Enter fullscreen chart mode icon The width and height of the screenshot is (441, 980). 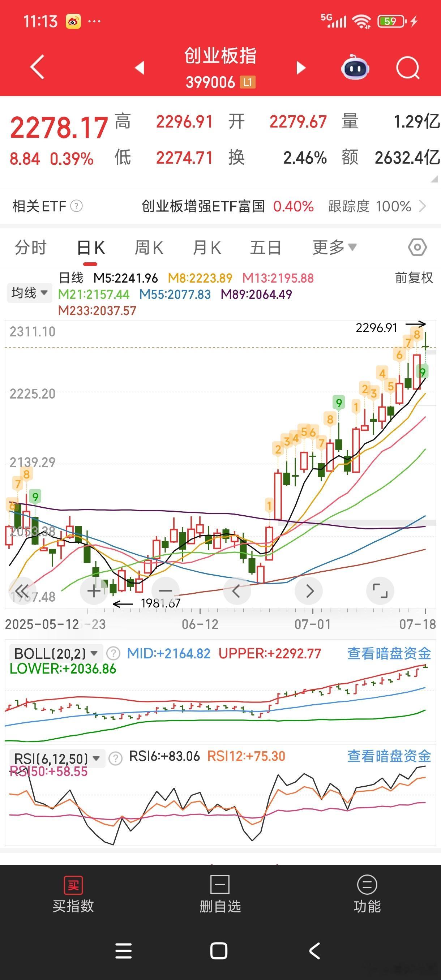380,591
